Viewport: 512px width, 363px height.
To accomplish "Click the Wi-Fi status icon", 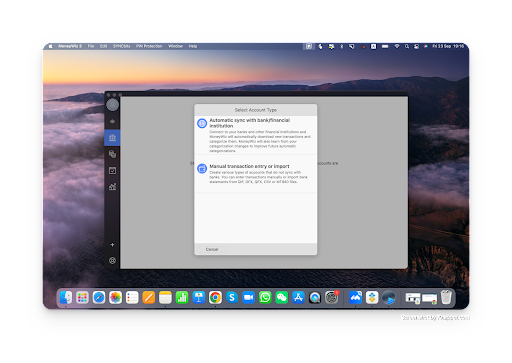I will pos(397,46).
